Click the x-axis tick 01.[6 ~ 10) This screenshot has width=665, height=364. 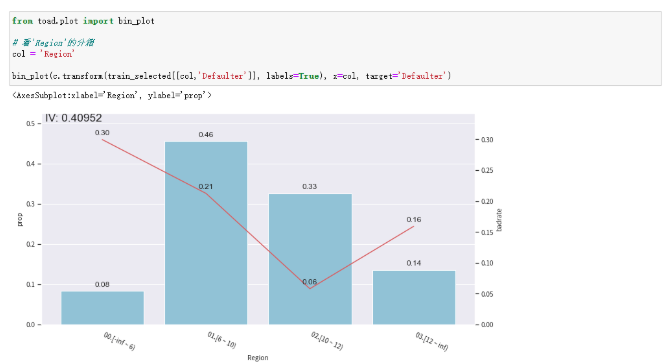(x=222, y=340)
